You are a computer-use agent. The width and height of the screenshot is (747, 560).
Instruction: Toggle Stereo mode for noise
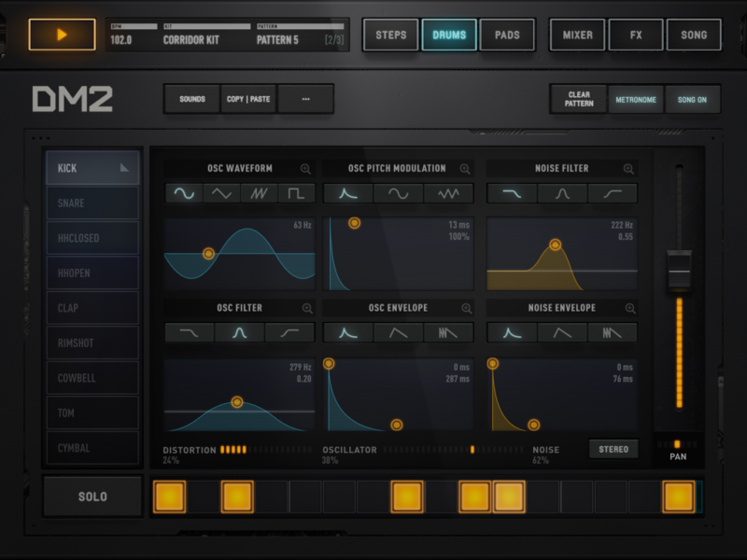click(x=613, y=450)
